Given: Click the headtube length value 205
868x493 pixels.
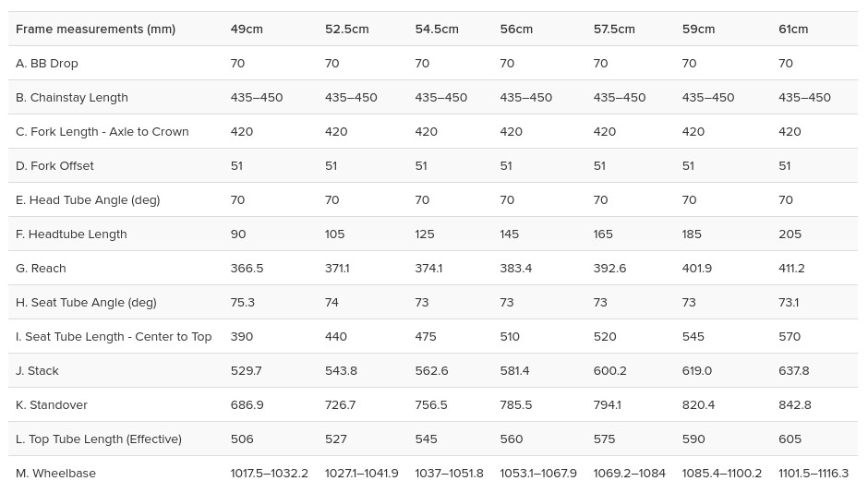Looking at the screenshot, I should [790, 234].
